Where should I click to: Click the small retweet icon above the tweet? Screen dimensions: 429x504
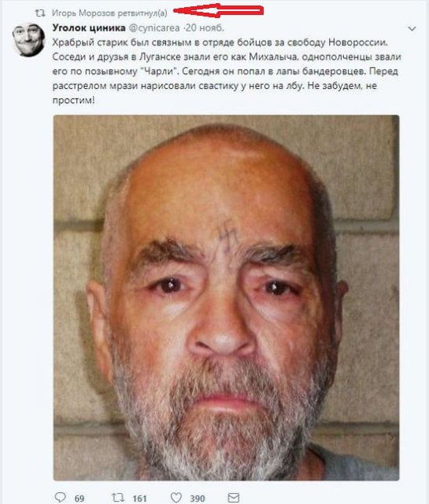pyautogui.click(x=40, y=13)
